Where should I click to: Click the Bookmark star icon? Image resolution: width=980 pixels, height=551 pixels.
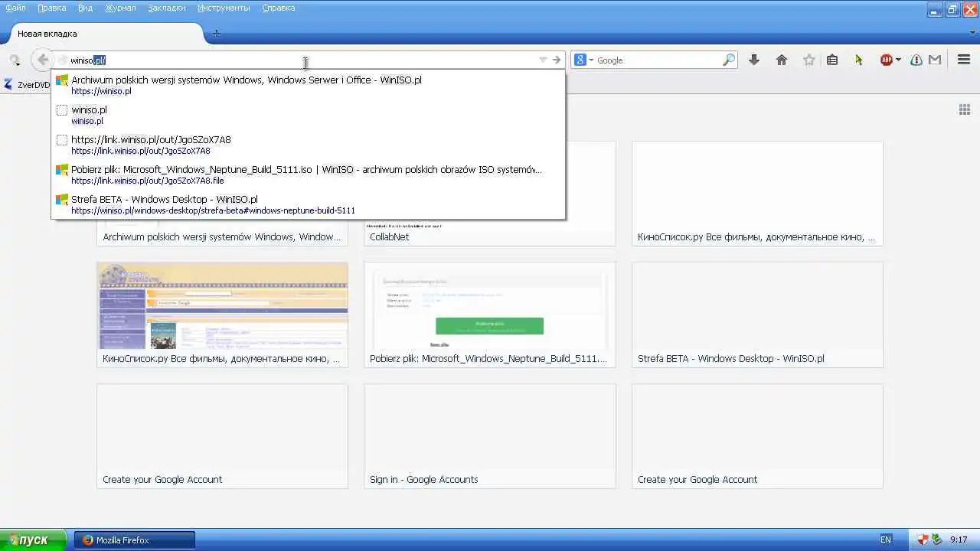[808, 60]
